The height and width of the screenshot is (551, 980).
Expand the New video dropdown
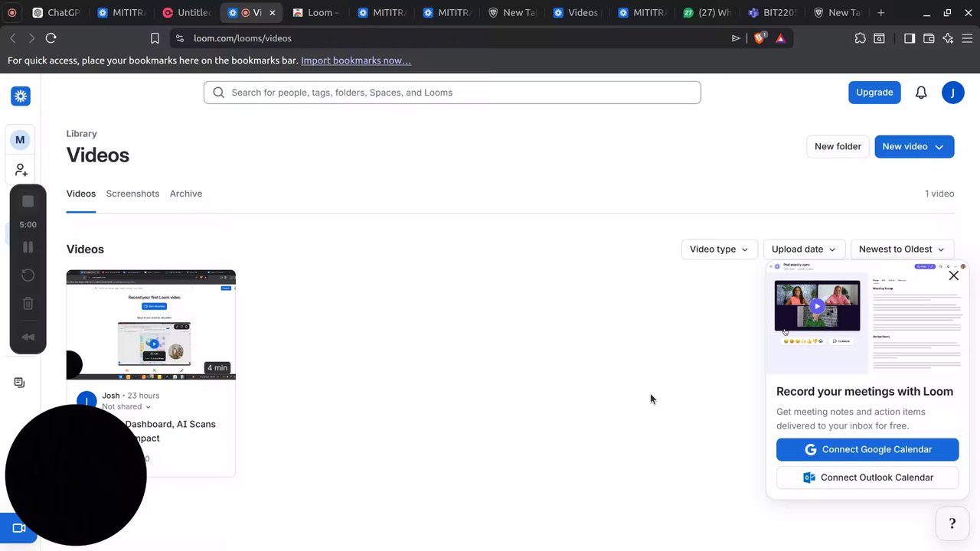(939, 147)
